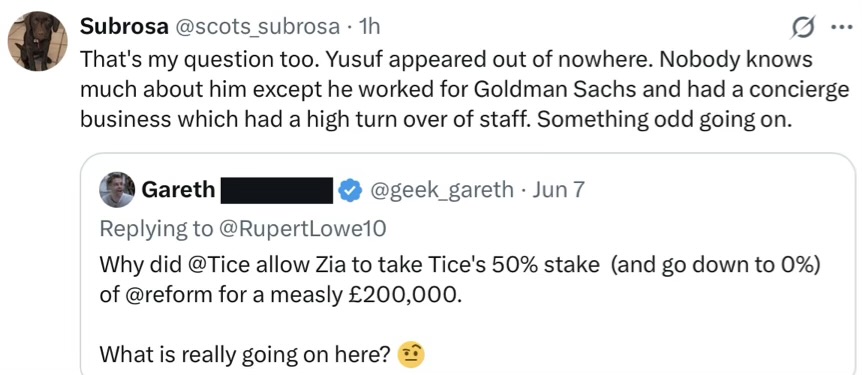Image resolution: width=862 pixels, height=375 pixels.
Task: Click the Grok slashed-circle icon
Action: pyautogui.click(x=803, y=28)
